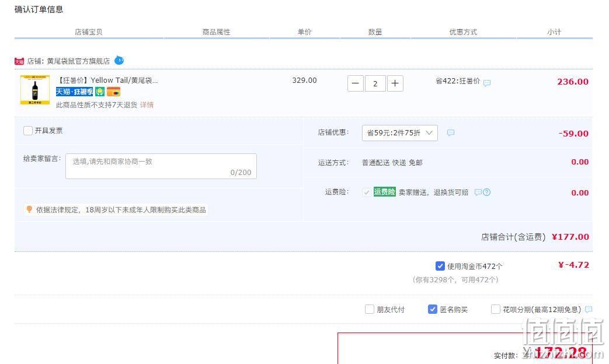Open the blue WangWang chat icon beside store name
Image resolution: width=609 pixels, height=364 pixels.
[119, 61]
